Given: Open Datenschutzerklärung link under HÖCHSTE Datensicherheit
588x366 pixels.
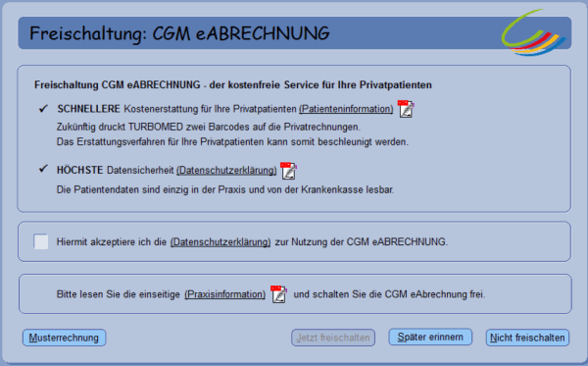Looking at the screenshot, I should point(226,170).
